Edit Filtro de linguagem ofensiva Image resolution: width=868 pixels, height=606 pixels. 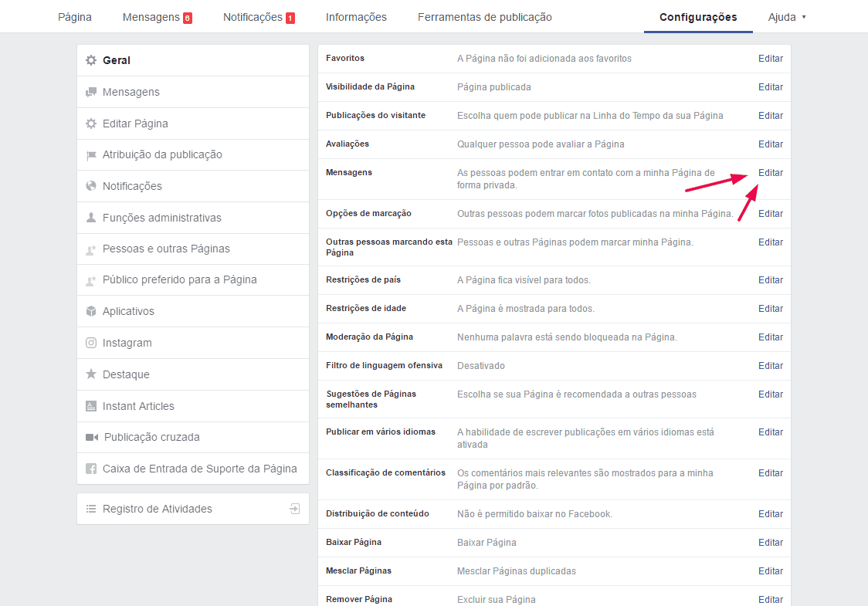pyautogui.click(x=771, y=366)
